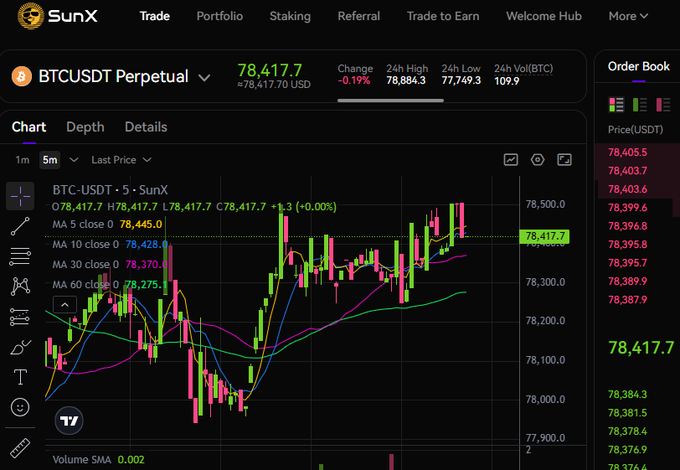Click the Bitcoin coin icon
Viewport: 680px width, 470px height.
[22, 77]
